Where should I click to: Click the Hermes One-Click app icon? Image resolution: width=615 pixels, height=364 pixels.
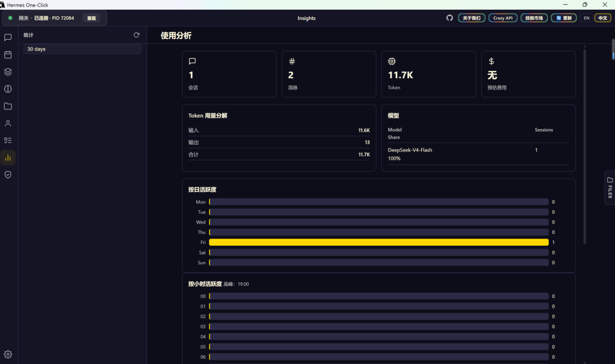tap(3, 5)
